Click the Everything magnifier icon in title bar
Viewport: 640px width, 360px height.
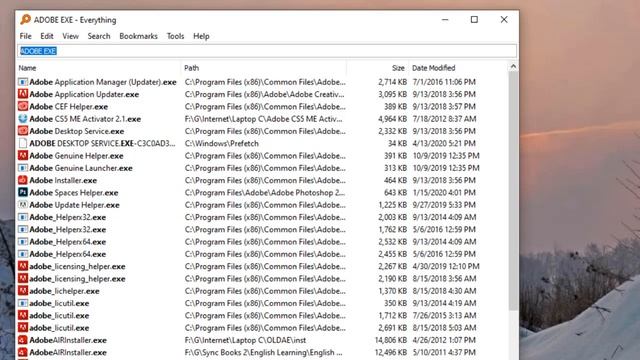25,19
